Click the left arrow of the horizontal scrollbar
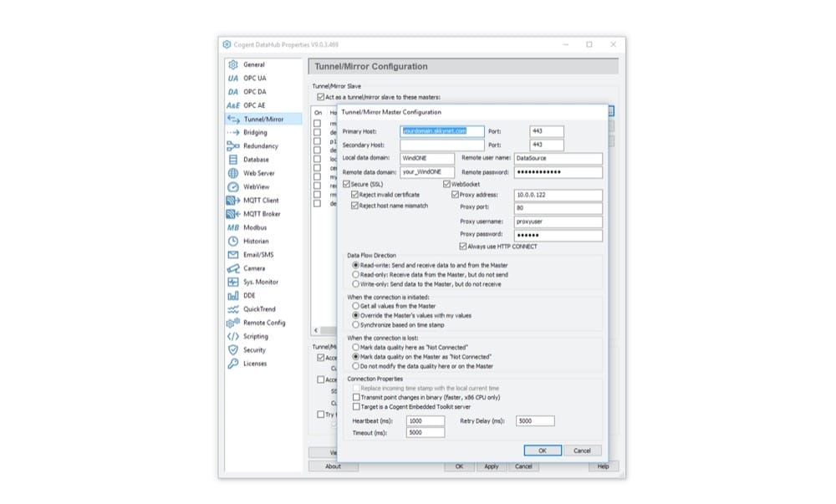The height and width of the screenshot is (504, 836). [316, 330]
